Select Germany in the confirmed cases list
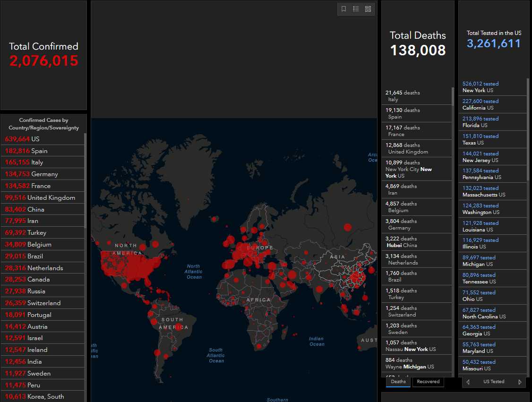The image size is (532, 402). (x=43, y=174)
